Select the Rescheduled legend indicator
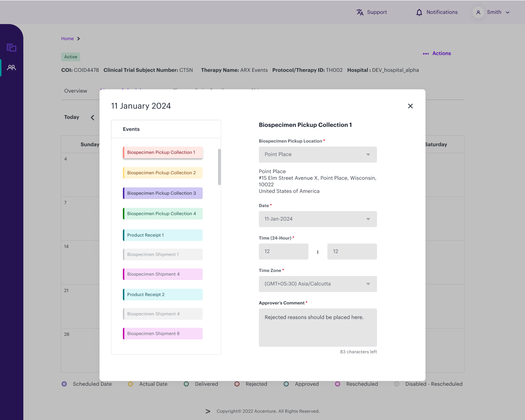Image resolution: width=525 pixels, height=420 pixels. coord(338,384)
